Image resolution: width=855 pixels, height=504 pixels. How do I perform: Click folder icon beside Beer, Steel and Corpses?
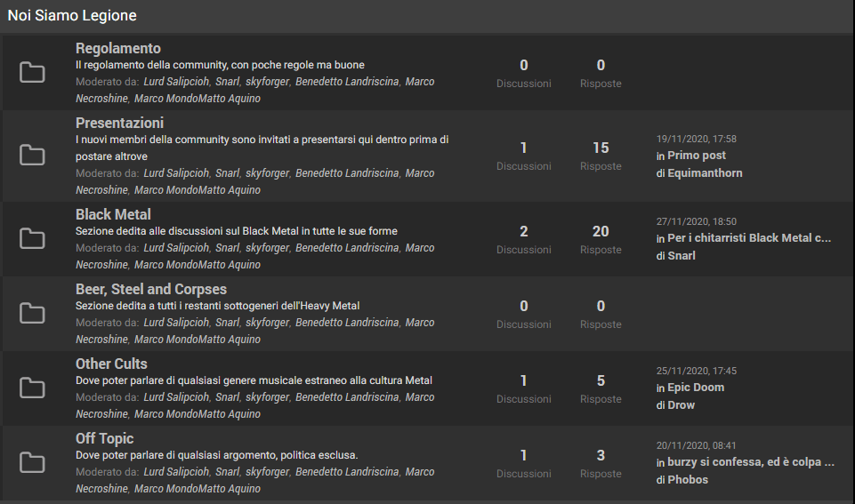(32, 313)
